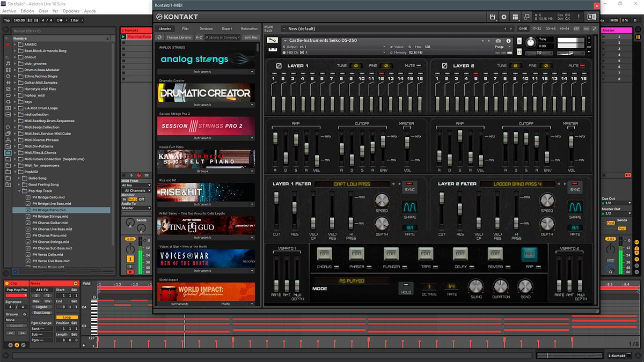Open the 1 Bar quantization dropdown
The height and width of the screenshot is (362, 644).
click(77, 20)
